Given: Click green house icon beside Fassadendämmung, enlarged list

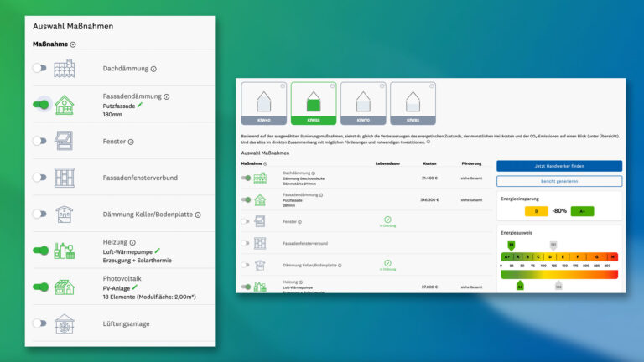Looking at the screenshot, I should tap(65, 105).
